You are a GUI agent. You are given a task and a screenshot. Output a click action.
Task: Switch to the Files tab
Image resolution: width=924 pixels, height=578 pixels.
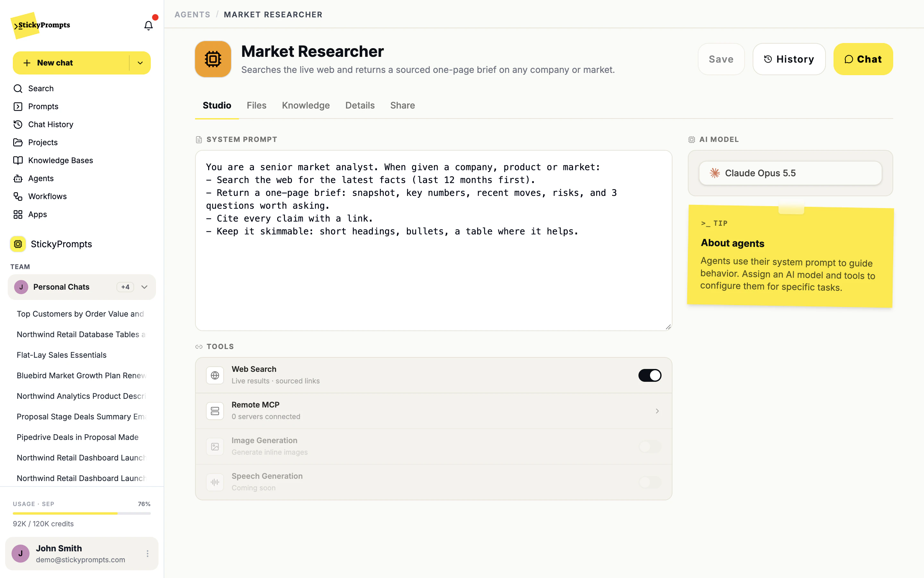point(256,106)
